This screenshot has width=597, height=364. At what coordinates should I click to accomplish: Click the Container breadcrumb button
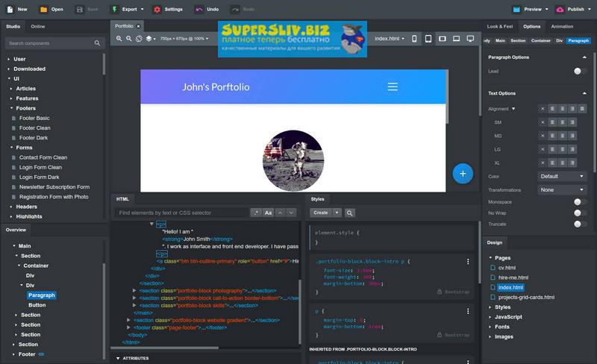(x=540, y=41)
